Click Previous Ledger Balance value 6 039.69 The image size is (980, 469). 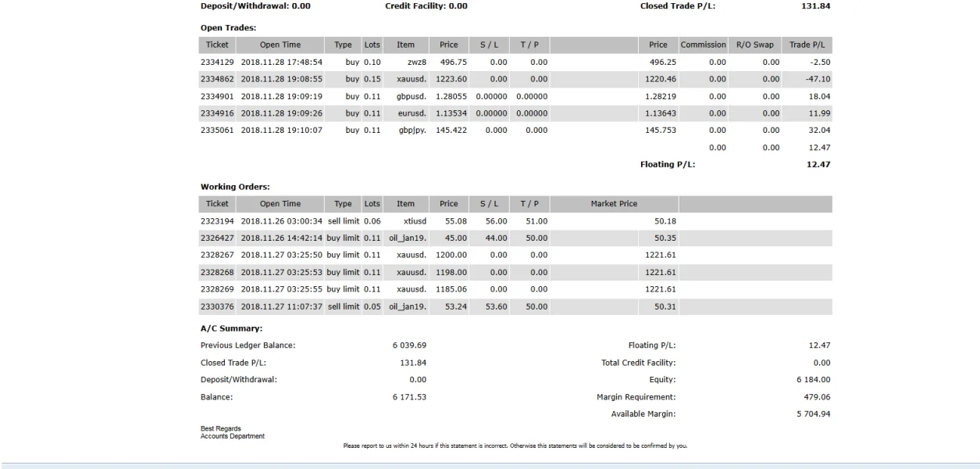tap(409, 345)
